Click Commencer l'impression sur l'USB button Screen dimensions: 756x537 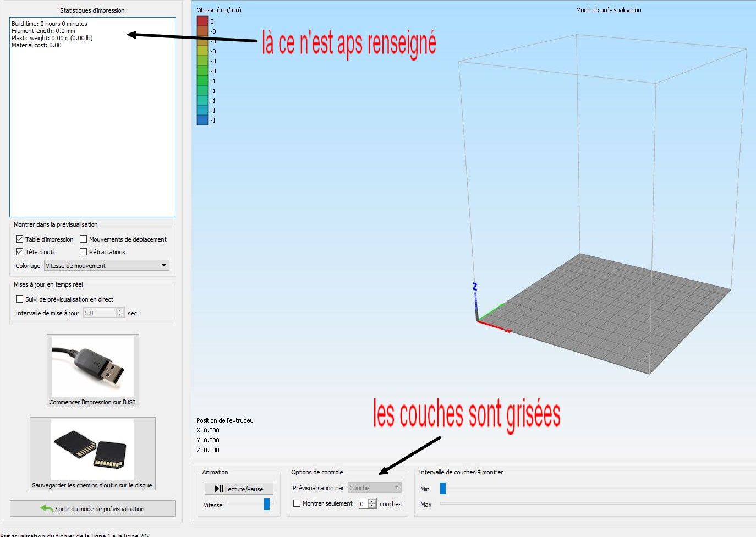tap(93, 370)
